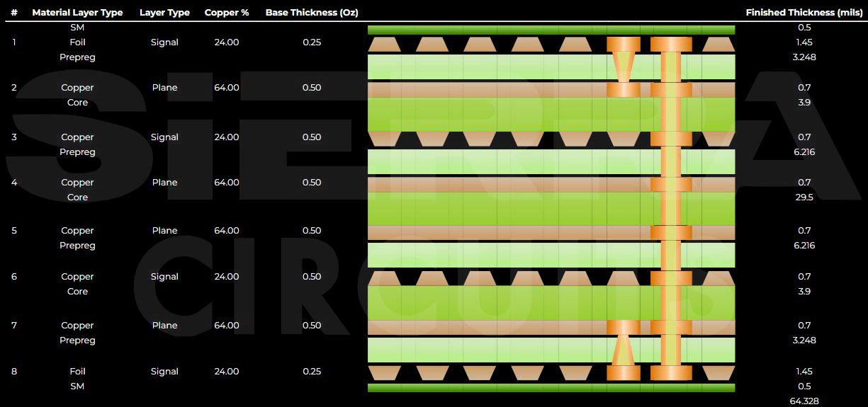
Task: Pick layer number 7
Action: (x=13, y=326)
